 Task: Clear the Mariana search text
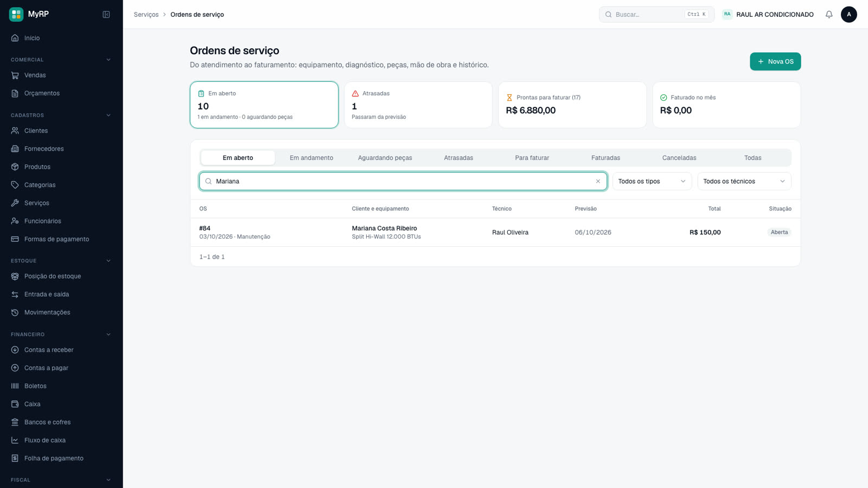coord(598,181)
